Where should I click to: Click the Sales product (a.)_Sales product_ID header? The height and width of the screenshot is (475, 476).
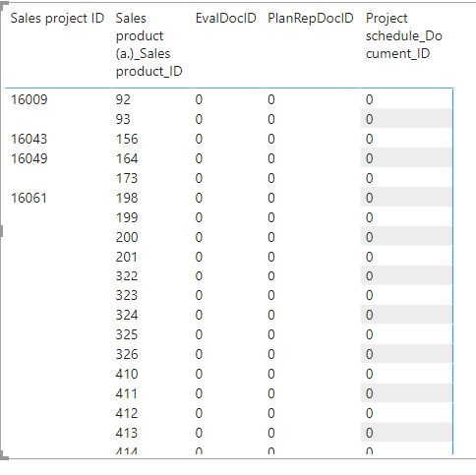(149, 44)
